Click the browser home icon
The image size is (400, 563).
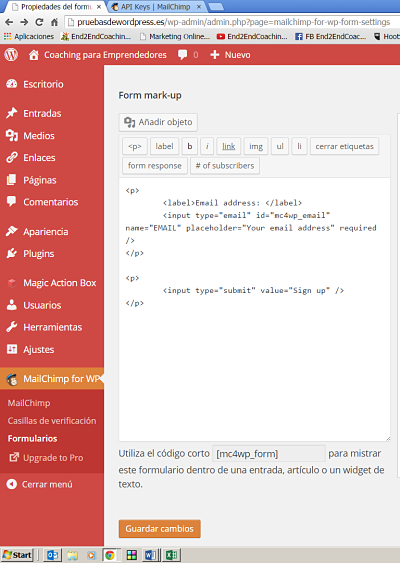point(54,22)
